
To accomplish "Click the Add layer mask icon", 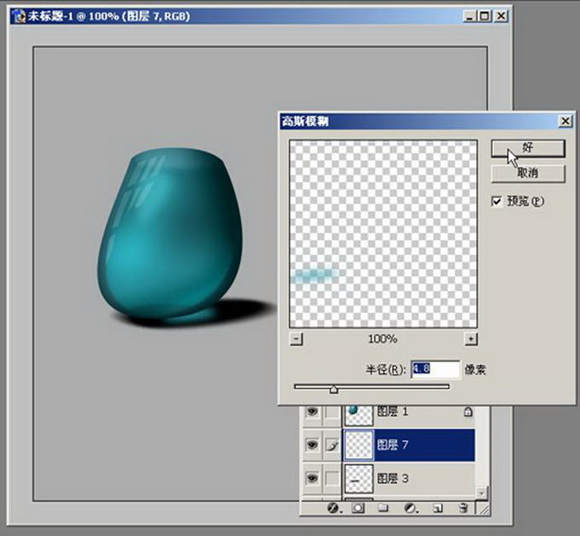I will tap(358, 508).
